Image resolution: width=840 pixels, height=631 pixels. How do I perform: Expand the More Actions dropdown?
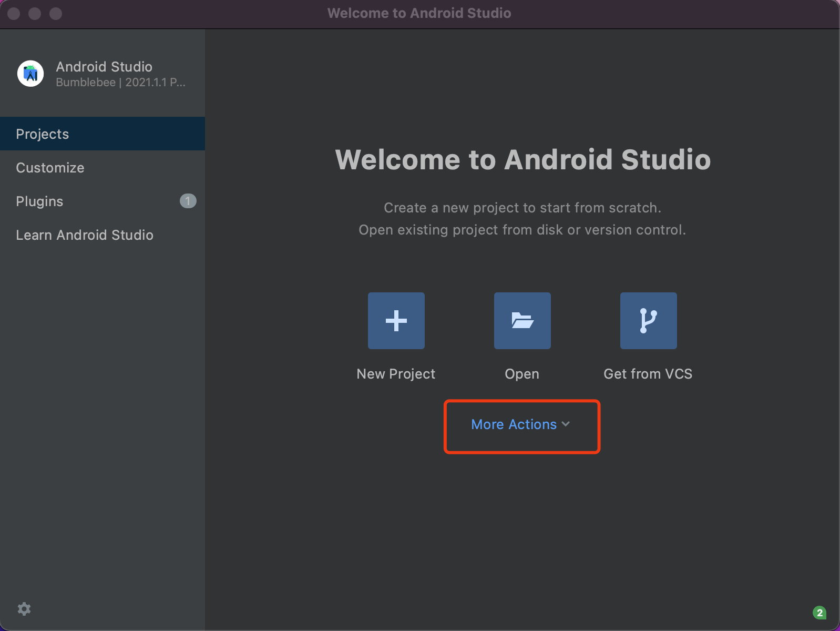click(520, 424)
